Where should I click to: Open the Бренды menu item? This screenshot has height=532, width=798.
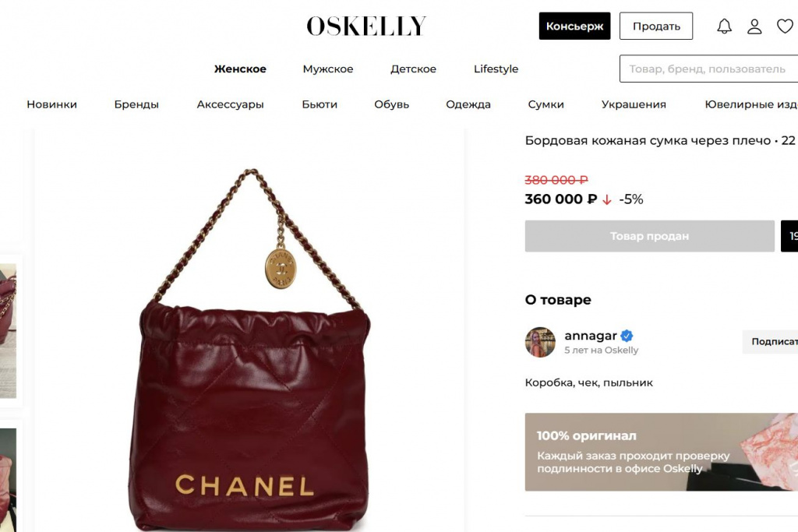[136, 104]
